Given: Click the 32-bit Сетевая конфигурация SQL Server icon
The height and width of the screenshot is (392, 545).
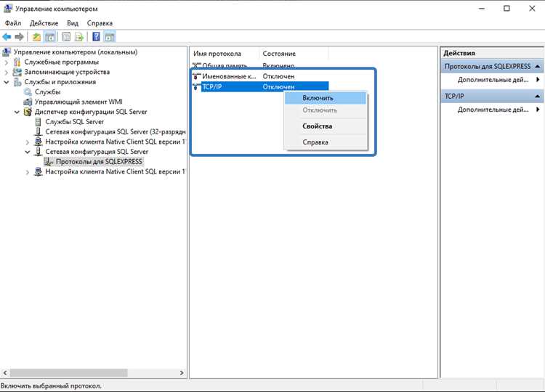Looking at the screenshot, I should pyautogui.click(x=39, y=132).
